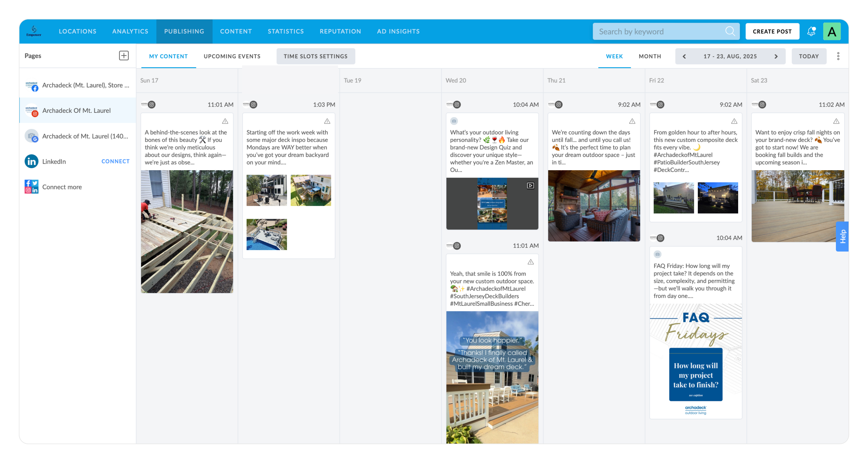This screenshot has height=463, width=868.
Task: Open the Statistics section
Action: click(286, 31)
